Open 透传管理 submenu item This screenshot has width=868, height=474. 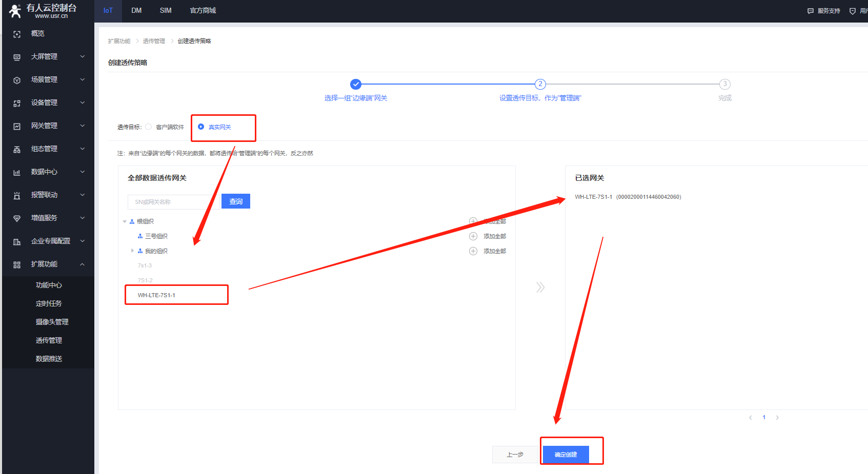coord(48,340)
